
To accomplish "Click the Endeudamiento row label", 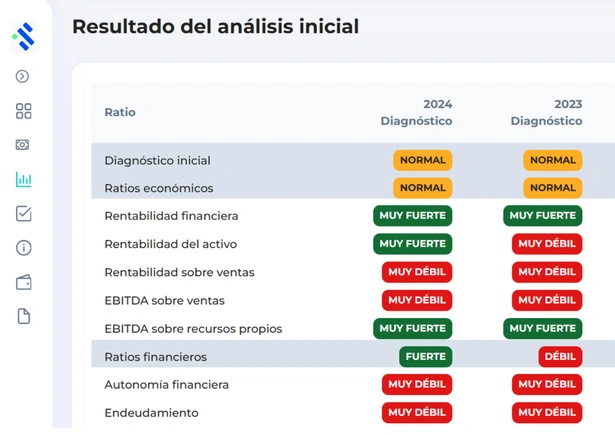I will pyautogui.click(x=151, y=413).
